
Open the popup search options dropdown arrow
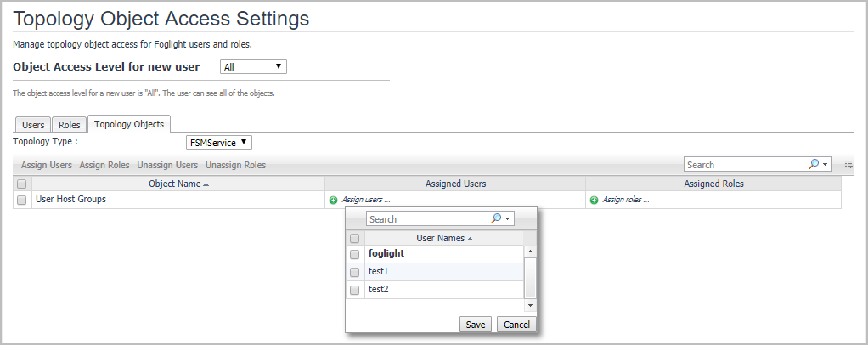pyautogui.click(x=508, y=219)
